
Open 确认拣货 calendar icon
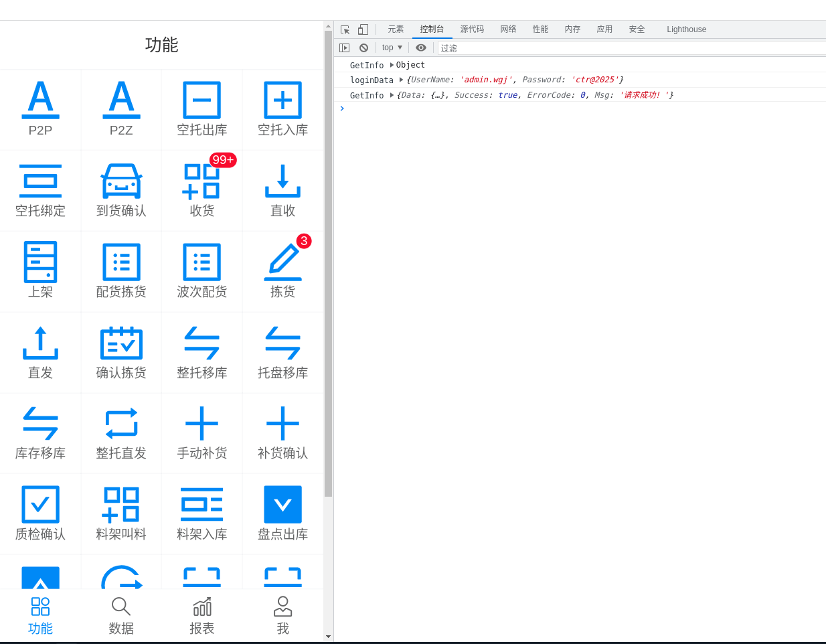coord(121,343)
